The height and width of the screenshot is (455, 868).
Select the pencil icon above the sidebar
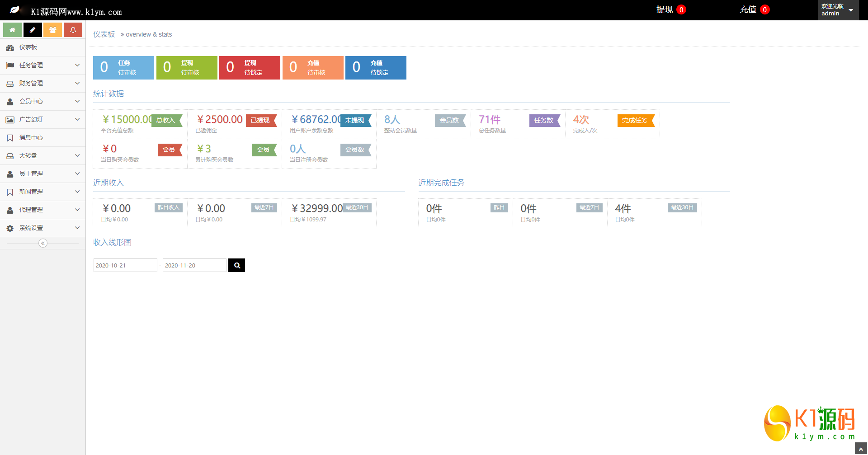coord(32,29)
